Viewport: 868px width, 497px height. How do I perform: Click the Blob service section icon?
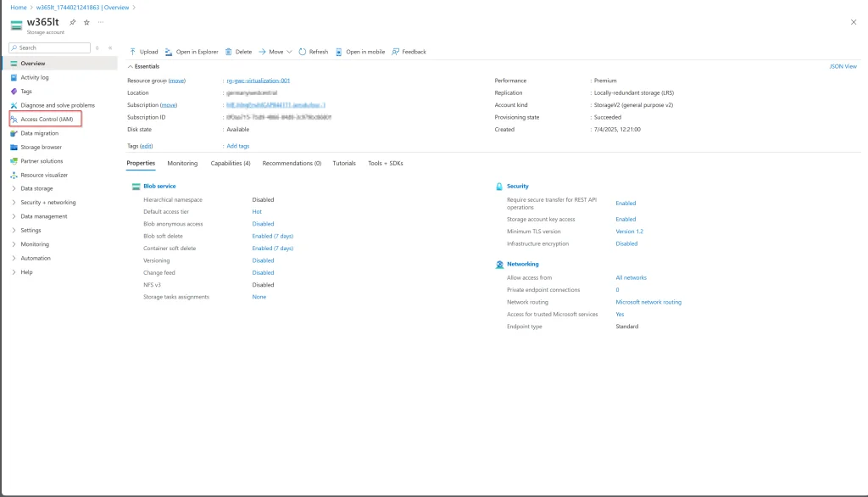[x=136, y=187]
